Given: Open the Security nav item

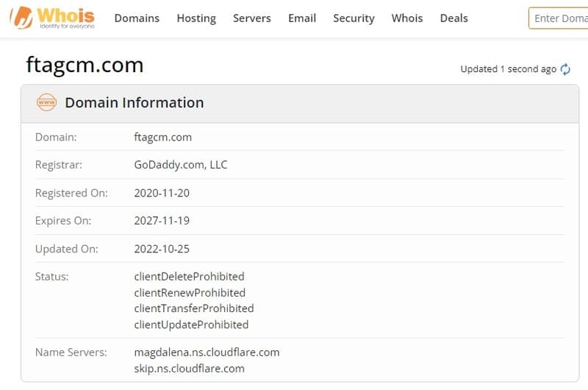Looking at the screenshot, I should click(354, 18).
